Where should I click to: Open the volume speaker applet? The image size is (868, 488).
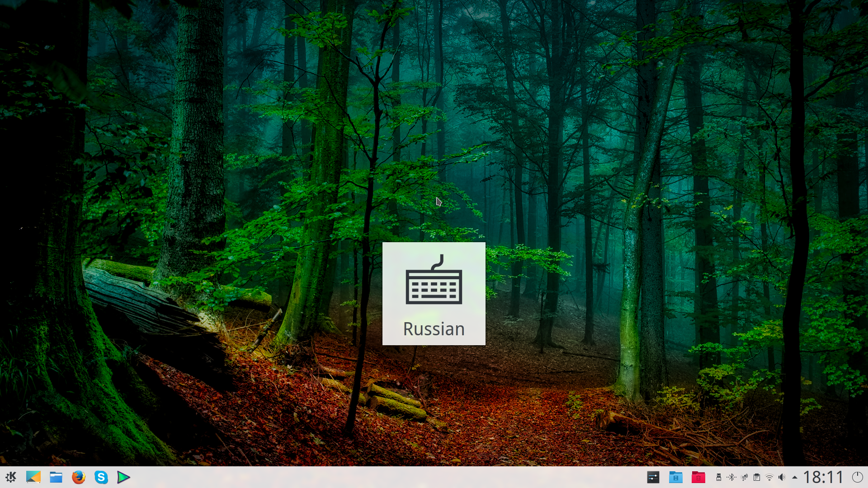[x=782, y=477]
